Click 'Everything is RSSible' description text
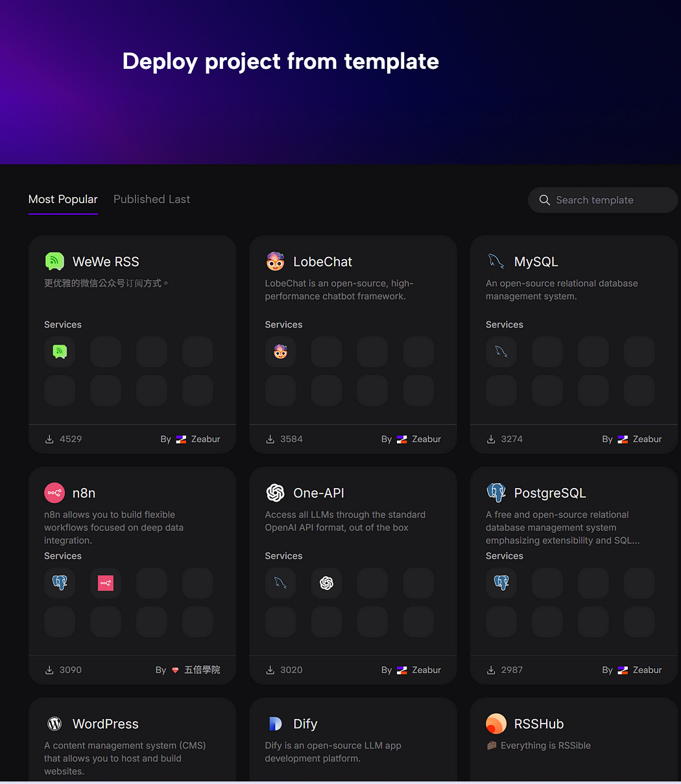The width and height of the screenshot is (681, 784). pyautogui.click(x=545, y=746)
